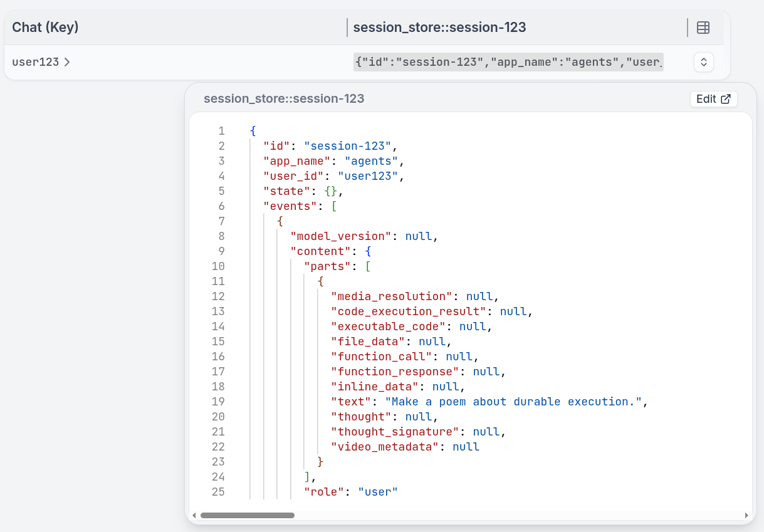Click the "content" key on line 9

(320, 251)
